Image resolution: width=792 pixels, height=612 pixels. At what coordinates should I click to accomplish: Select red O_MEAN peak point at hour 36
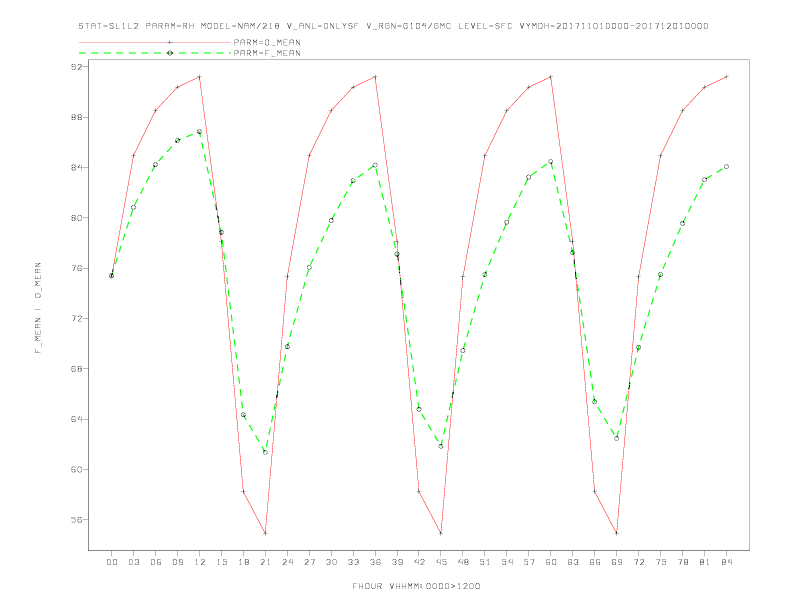375,77
